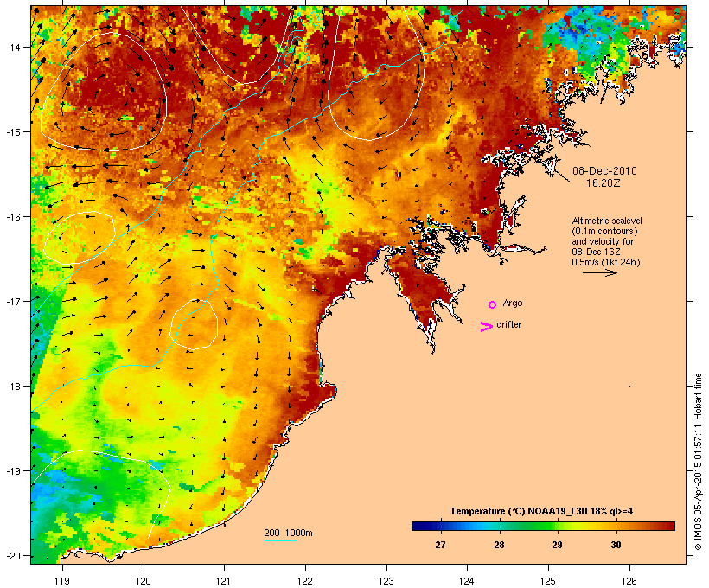Click the colorbar tick label '29'
Viewport: 709px width, 588px height.
[557, 545]
